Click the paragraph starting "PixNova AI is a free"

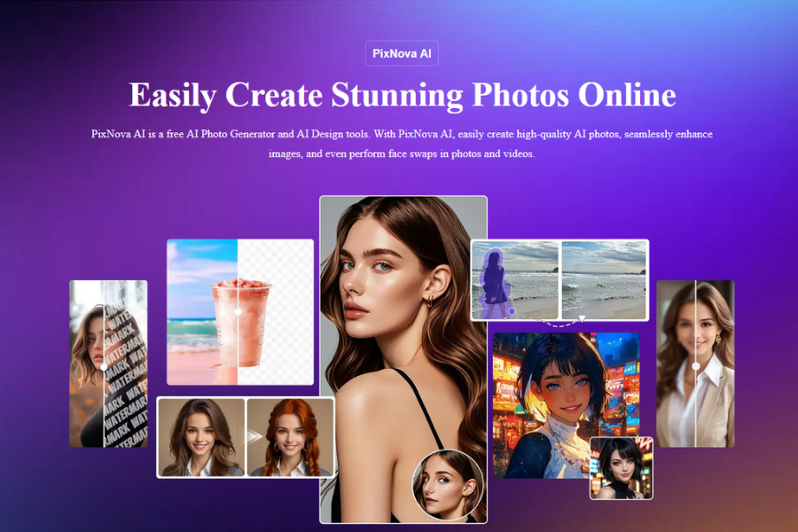tap(402, 144)
